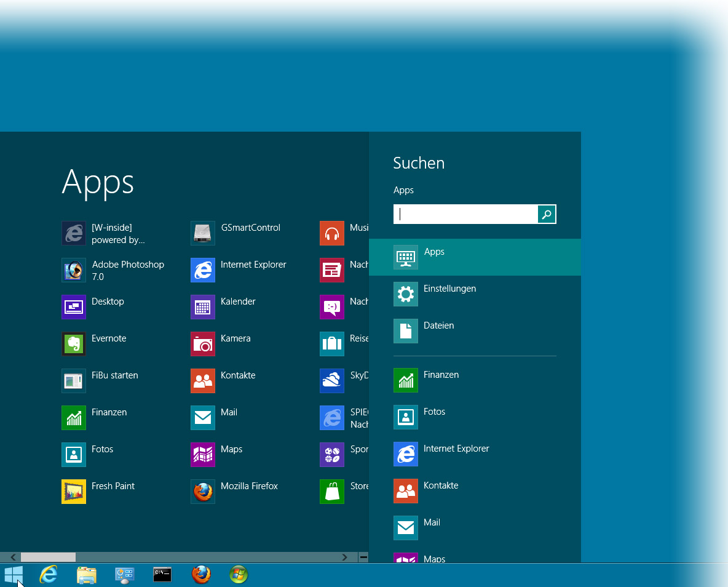Launch Adobe Photoshop 7.0 icon
The height and width of the screenshot is (587, 728).
point(74,270)
